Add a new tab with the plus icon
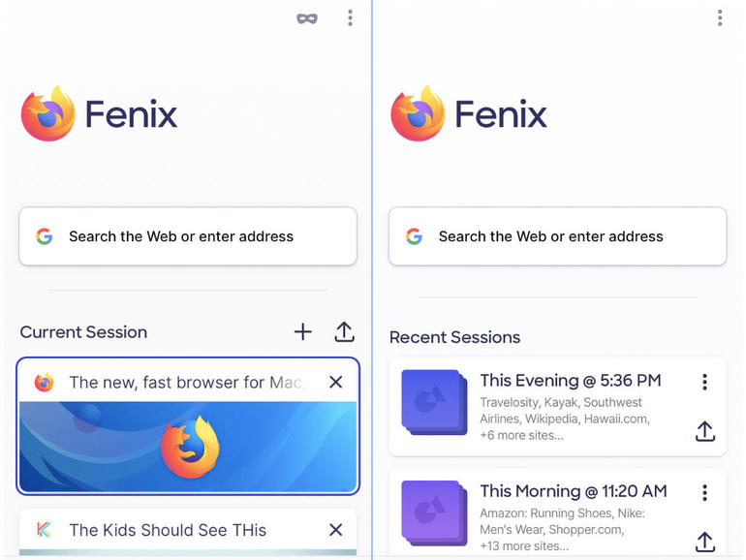 pos(302,332)
